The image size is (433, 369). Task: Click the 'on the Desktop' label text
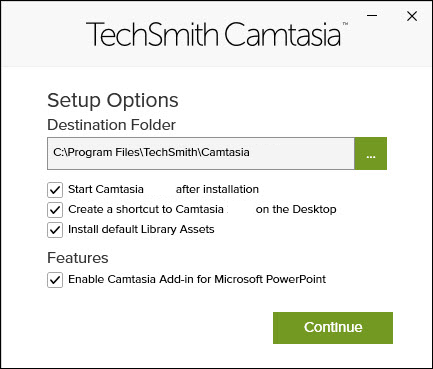(296, 209)
